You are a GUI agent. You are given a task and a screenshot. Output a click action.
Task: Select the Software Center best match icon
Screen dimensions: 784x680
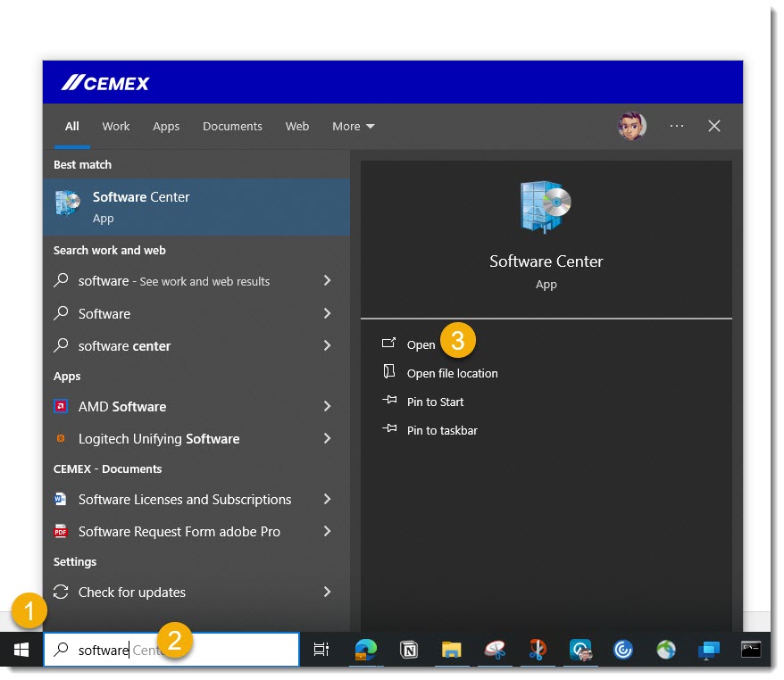tap(67, 201)
